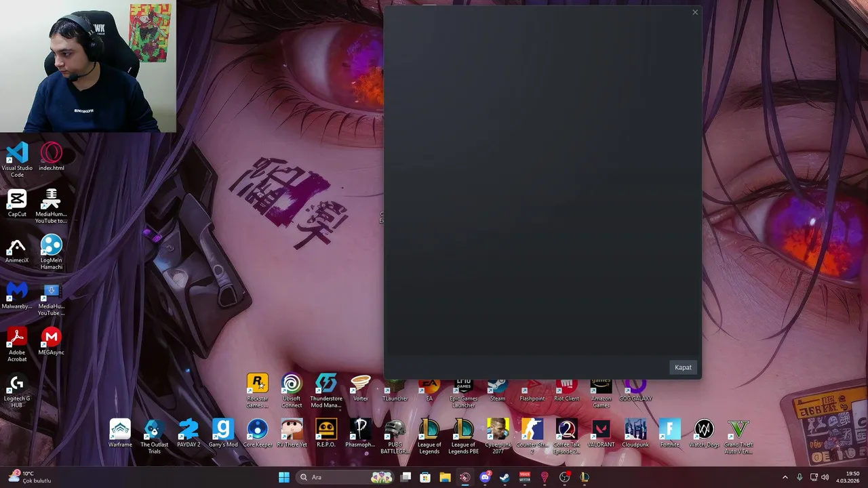Select the Cloudpunk desktop shortcut
The width and height of the screenshot is (868, 488).
[635, 433]
